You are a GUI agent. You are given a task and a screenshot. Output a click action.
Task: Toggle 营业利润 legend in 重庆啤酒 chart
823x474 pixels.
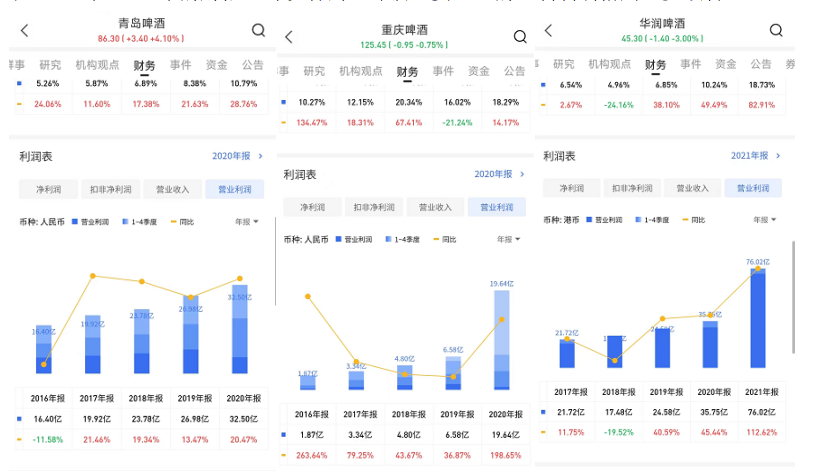pos(354,239)
